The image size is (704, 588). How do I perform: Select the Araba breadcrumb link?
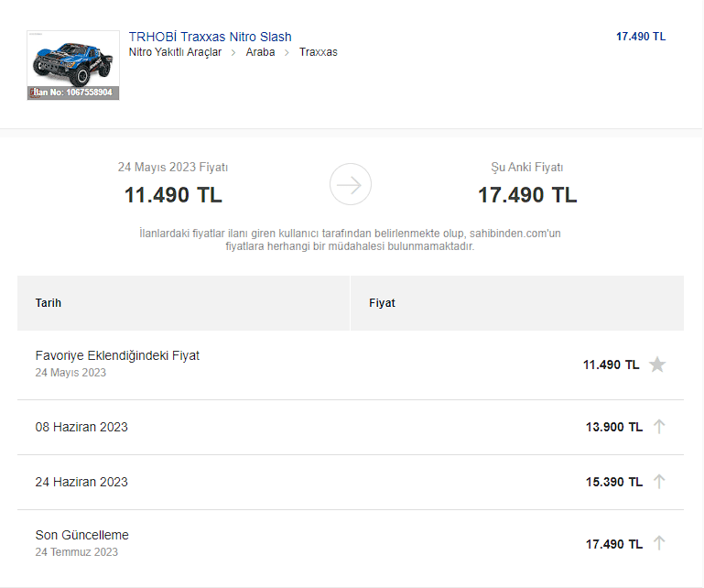click(x=260, y=52)
